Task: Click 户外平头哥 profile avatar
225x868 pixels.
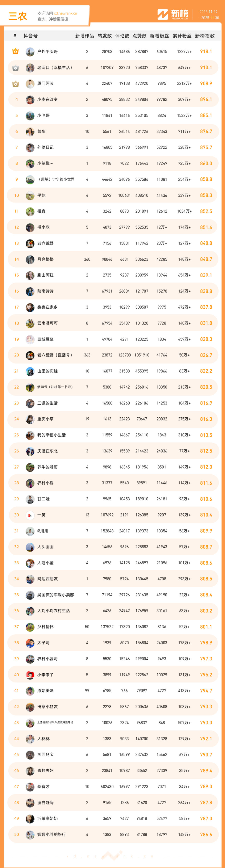Action: 30,52
